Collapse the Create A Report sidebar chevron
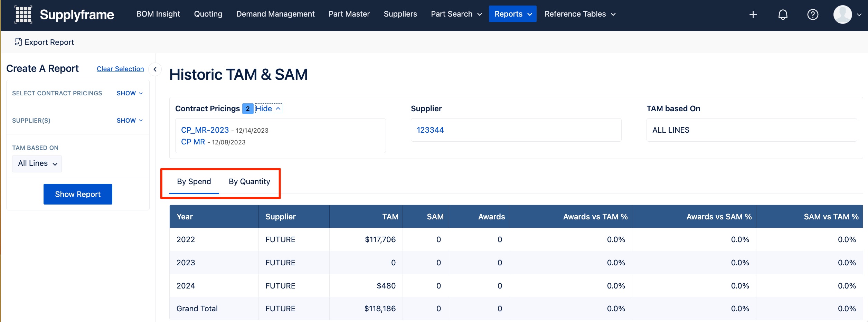This screenshot has height=322, width=868. (155, 69)
